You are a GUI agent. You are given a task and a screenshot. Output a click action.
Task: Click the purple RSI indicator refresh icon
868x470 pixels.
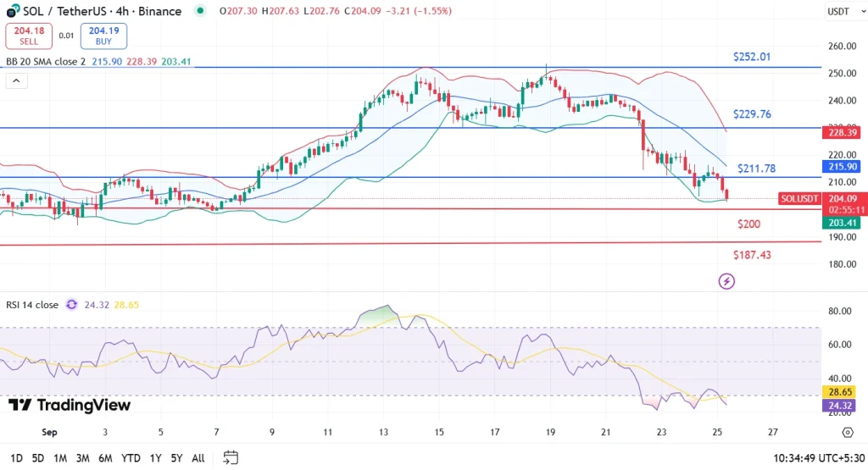(x=71, y=305)
